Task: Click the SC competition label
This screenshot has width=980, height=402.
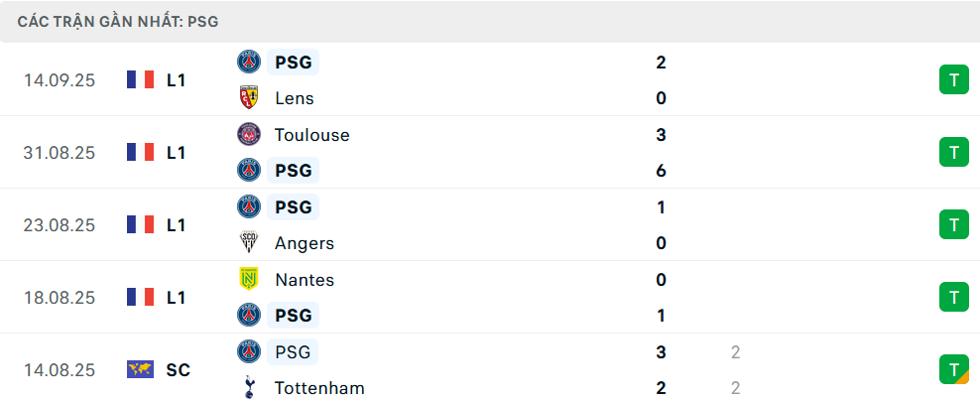Action: pos(178,369)
